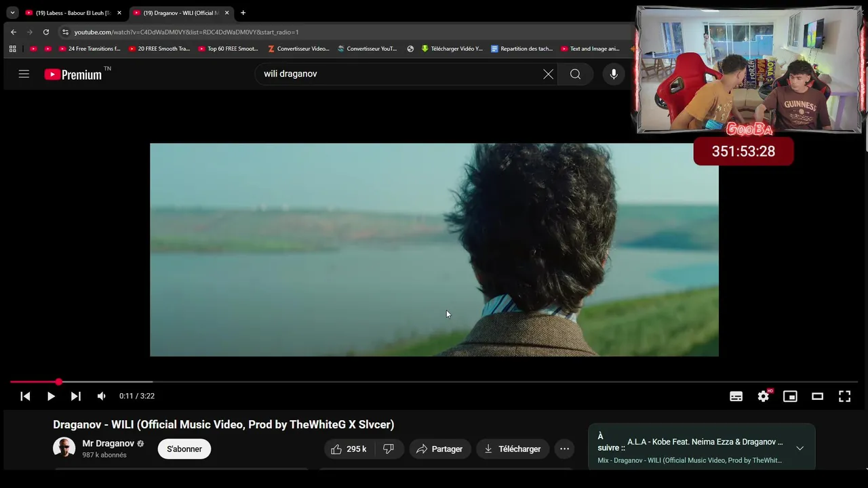Open 'Convertisseur YouT...' bookmark
The height and width of the screenshot is (488, 868).
(368, 49)
